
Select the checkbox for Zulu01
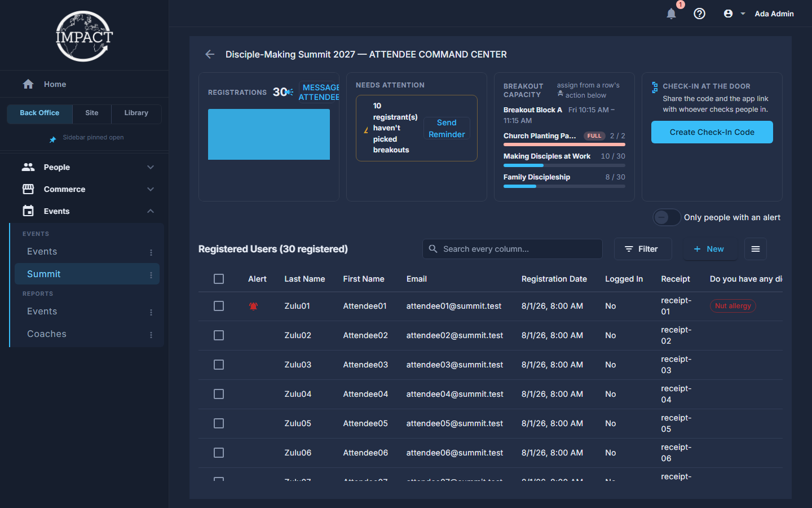pyautogui.click(x=219, y=306)
